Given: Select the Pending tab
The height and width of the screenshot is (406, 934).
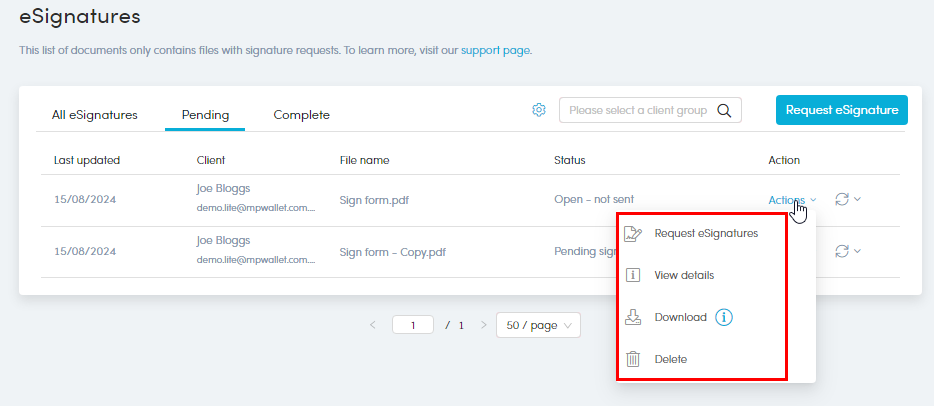Looking at the screenshot, I should tap(205, 115).
